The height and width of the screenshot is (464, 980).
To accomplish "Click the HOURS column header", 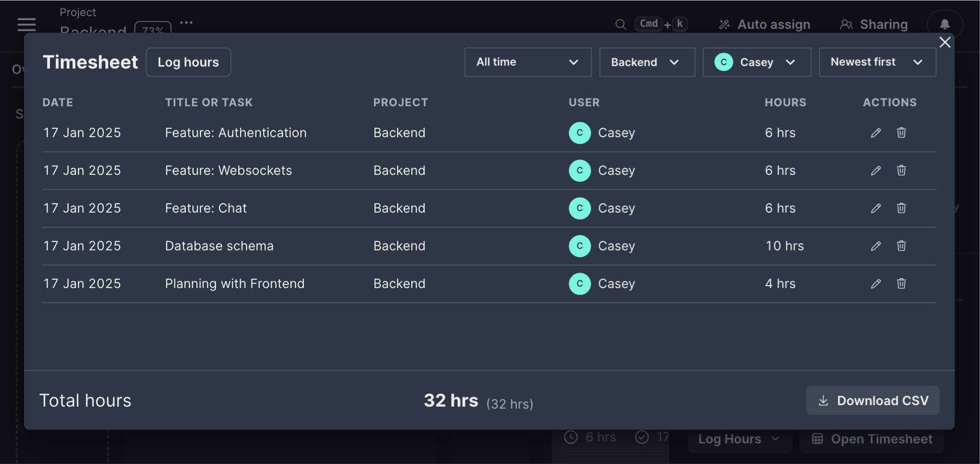I will click(785, 102).
